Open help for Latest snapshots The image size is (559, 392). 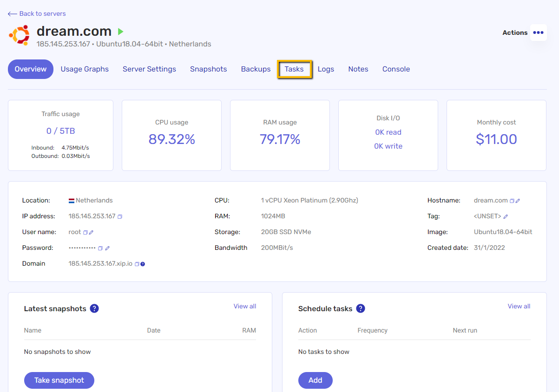click(x=94, y=308)
